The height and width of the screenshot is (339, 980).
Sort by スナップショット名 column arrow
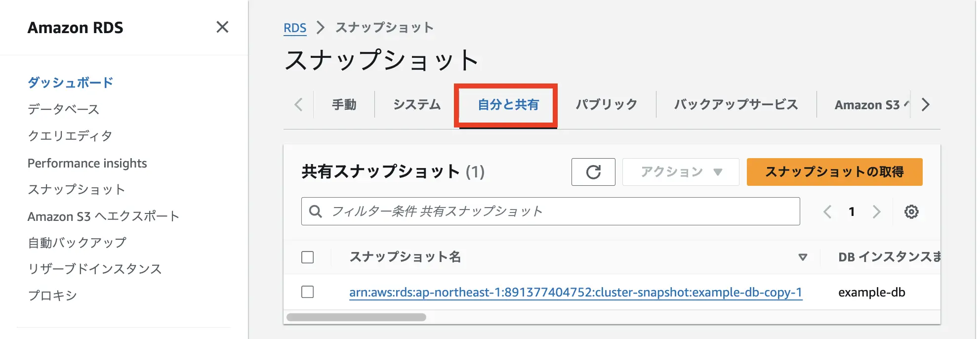pos(803,257)
